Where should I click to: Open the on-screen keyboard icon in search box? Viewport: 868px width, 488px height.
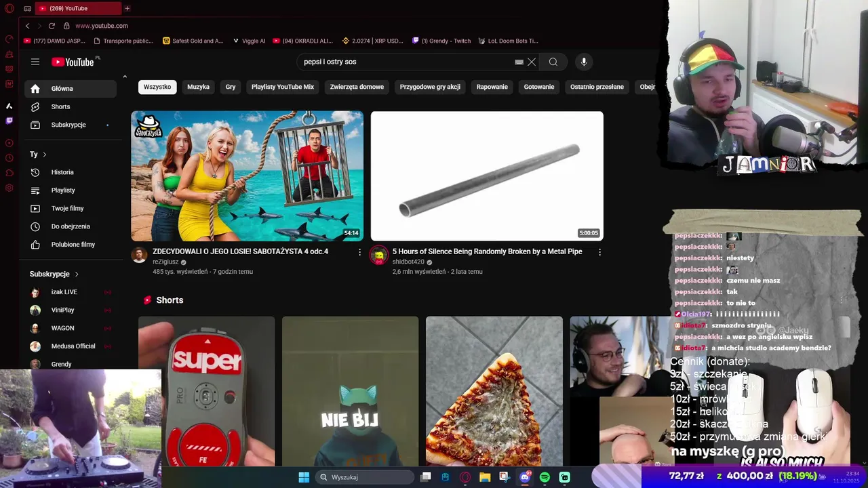point(519,62)
